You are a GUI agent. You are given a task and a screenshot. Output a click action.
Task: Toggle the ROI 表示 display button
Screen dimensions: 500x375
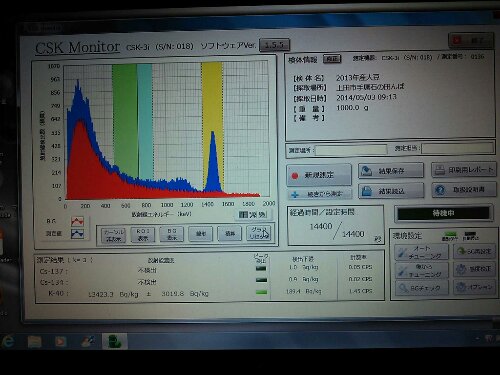[x=143, y=234]
